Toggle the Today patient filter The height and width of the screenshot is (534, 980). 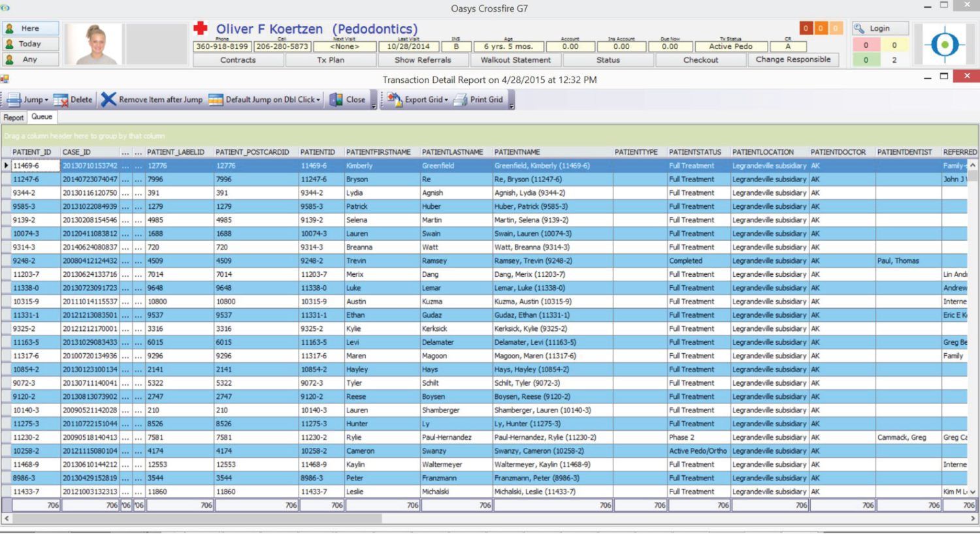coord(30,44)
